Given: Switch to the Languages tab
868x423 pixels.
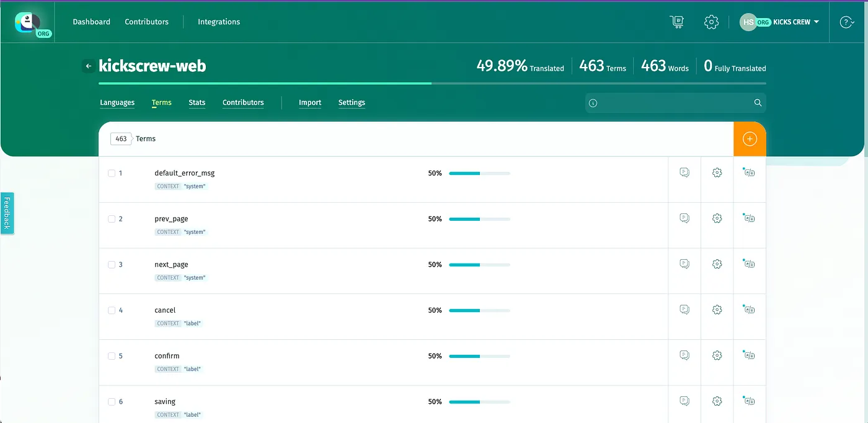Looking at the screenshot, I should [x=117, y=103].
